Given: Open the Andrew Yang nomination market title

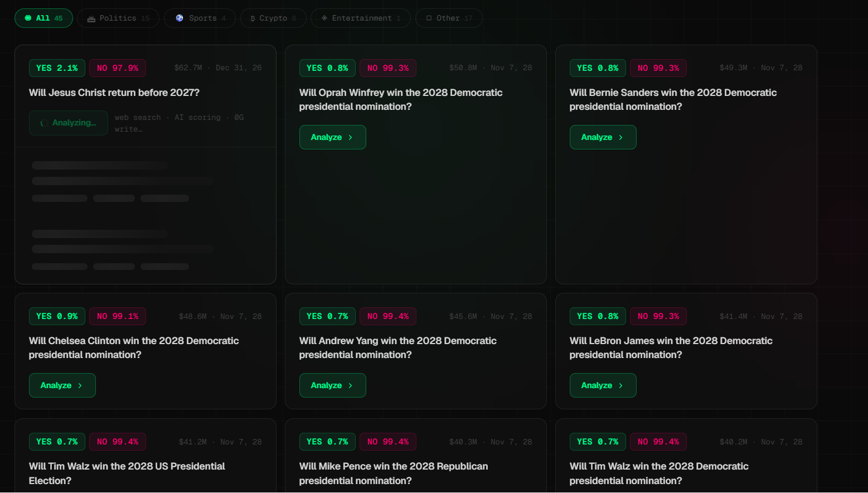Looking at the screenshot, I should [398, 347].
